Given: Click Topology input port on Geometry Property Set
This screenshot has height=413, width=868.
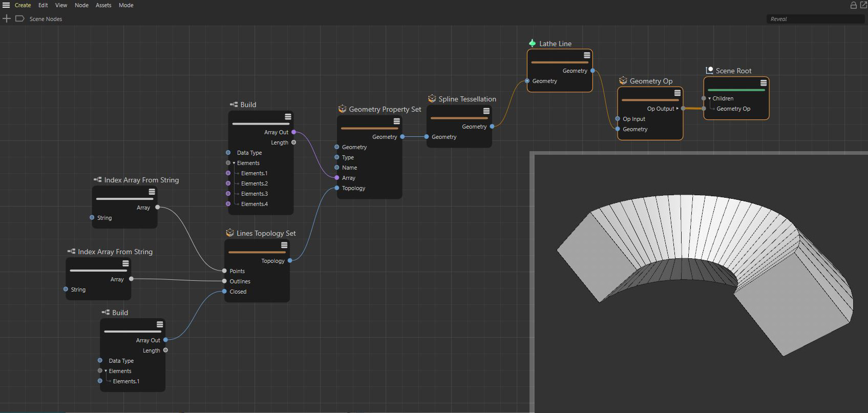Looking at the screenshot, I should [336, 188].
